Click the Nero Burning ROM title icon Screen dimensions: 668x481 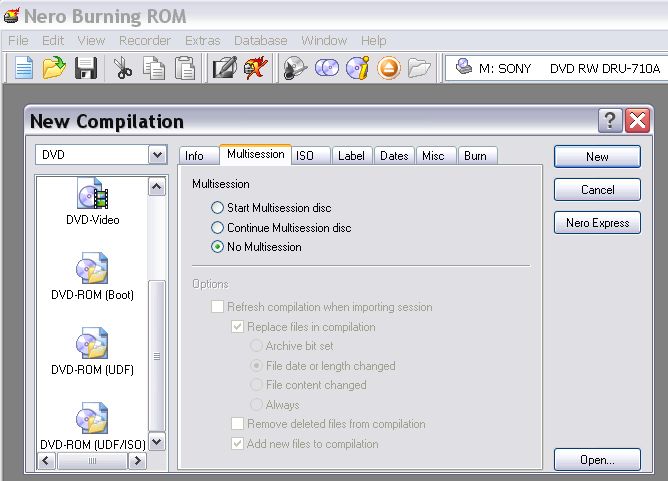click(x=12, y=16)
